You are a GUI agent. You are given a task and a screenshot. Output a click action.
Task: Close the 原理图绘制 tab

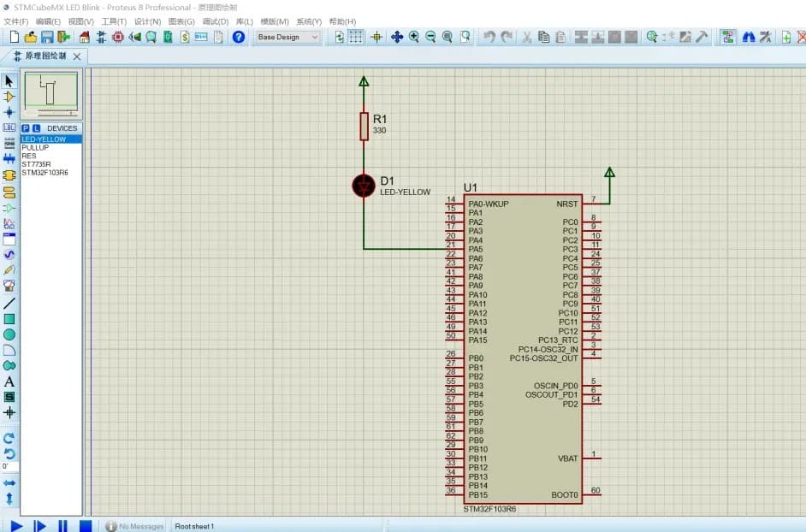pos(77,56)
